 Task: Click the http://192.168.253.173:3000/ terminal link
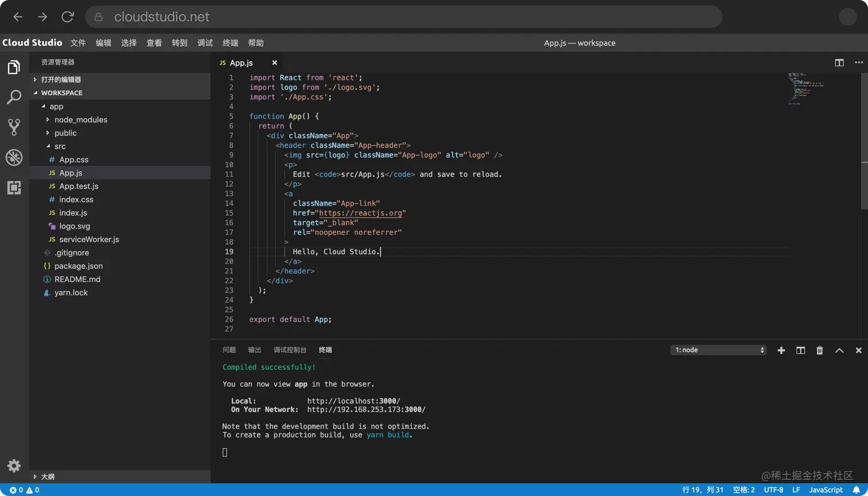(x=366, y=410)
